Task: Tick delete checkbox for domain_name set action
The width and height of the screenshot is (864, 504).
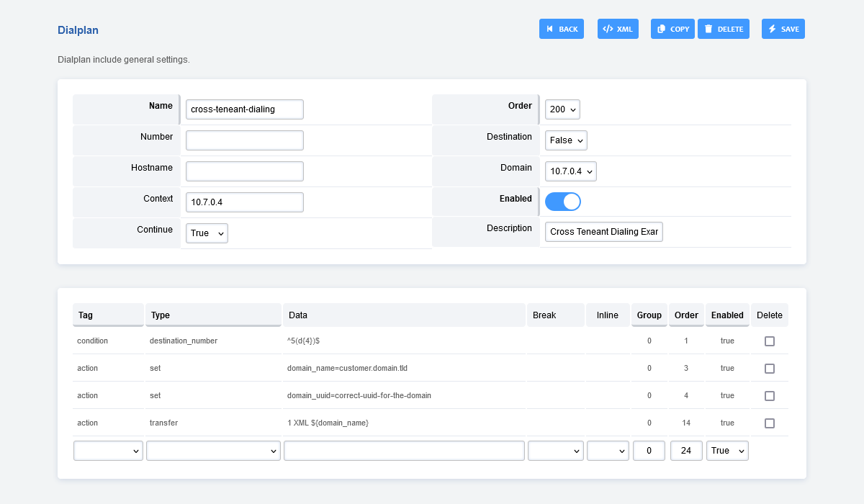Action: (769, 369)
